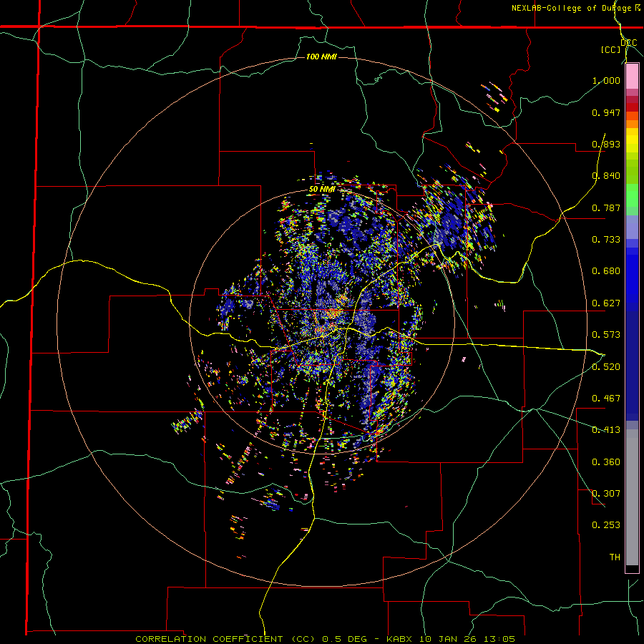Click the 100 NMI range ring label
This screenshot has width=644, height=644.
(x=321, y=57)
